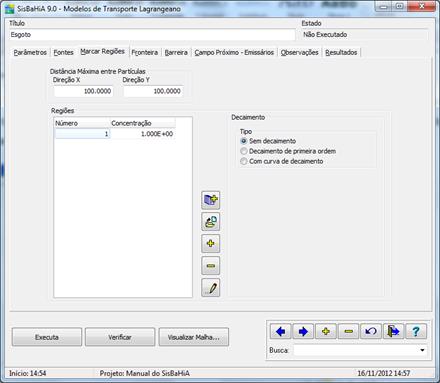
Task: Click the Número column header
Action: 82,123
